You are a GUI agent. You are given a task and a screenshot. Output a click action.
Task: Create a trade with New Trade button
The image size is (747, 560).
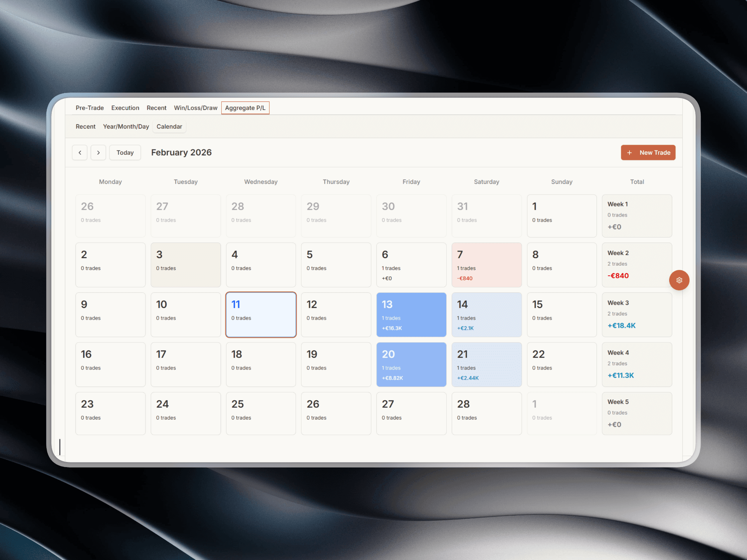[x=648, y=152]
